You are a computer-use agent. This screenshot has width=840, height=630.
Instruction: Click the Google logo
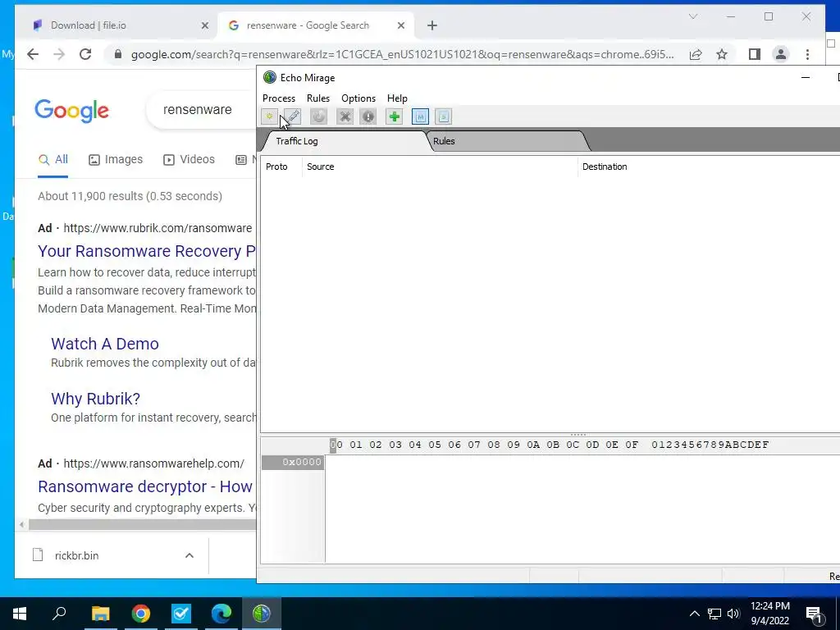pyautogui.click(x=72, y=111)
